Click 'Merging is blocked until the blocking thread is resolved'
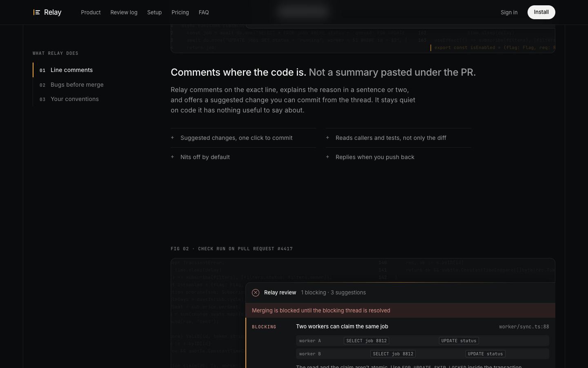 [x=321, y=311]
